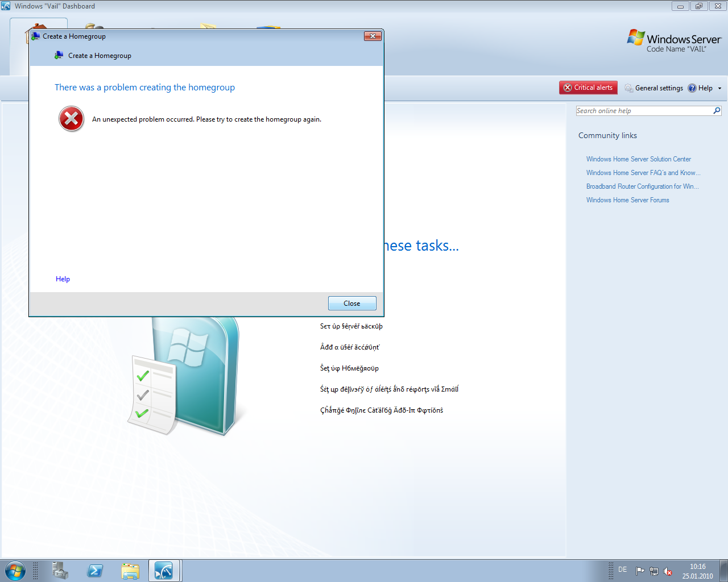Click the homegroup icon in the dialog title bar
The image size is (728, 582).
point(36,36)
